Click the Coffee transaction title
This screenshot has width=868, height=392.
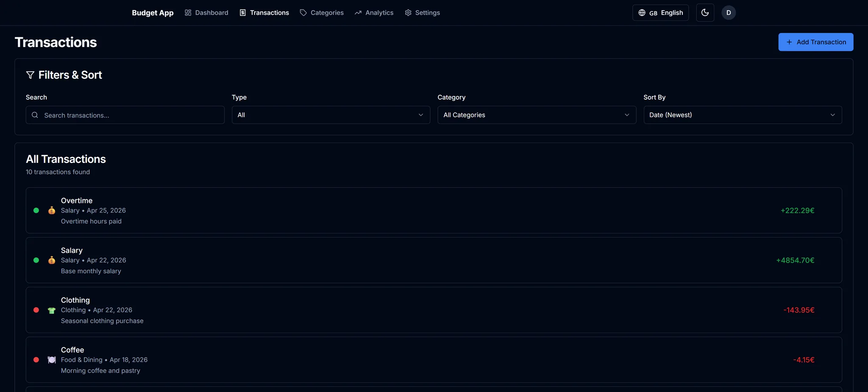pyautogui.click(x=72, y=350)
